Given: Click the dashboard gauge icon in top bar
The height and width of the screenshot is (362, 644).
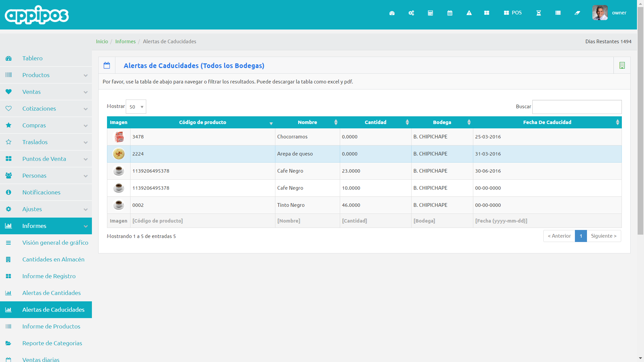Looking at the screenshot, I should pyautogui.click(x=392, y=13).
